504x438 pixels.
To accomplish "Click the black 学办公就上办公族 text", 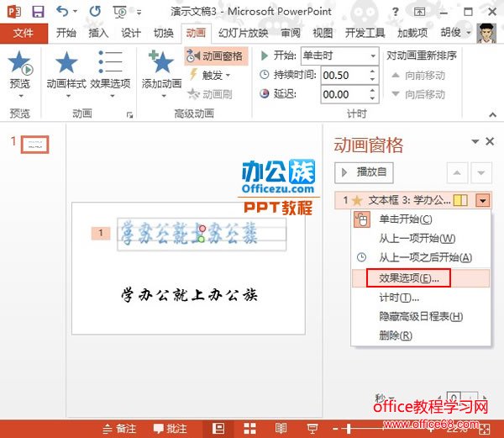I will 189,294.
